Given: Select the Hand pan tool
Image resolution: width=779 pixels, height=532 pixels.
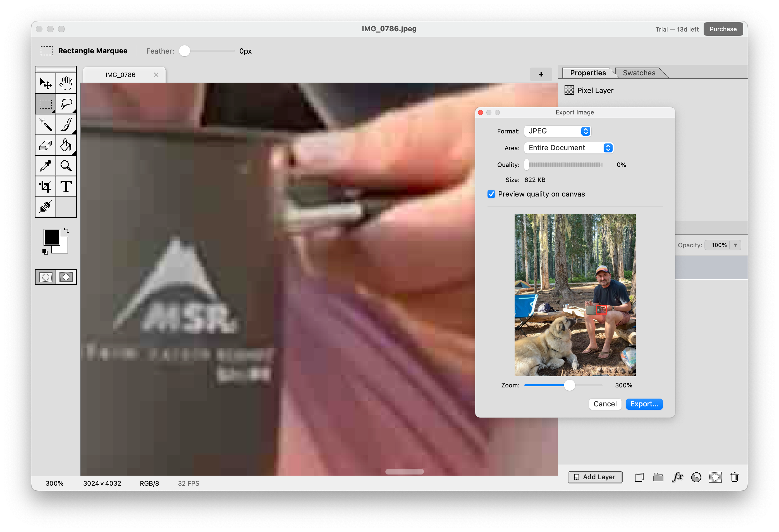Looking at the screenshot, I should coord(66,83).
